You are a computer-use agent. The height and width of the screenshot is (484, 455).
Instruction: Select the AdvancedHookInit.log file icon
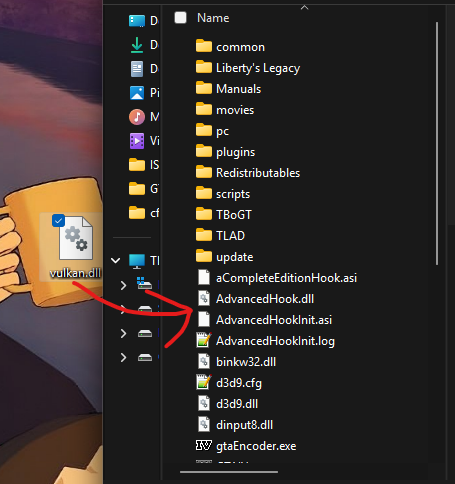tap(204, 340)
